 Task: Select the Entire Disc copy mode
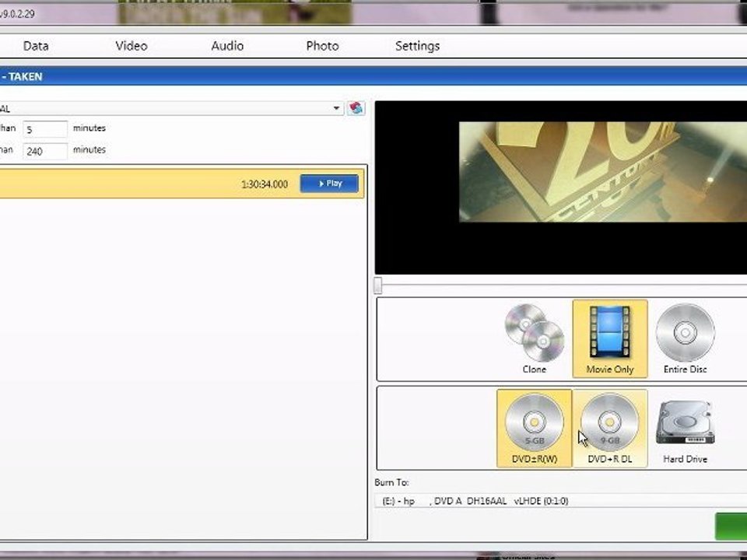685,339
